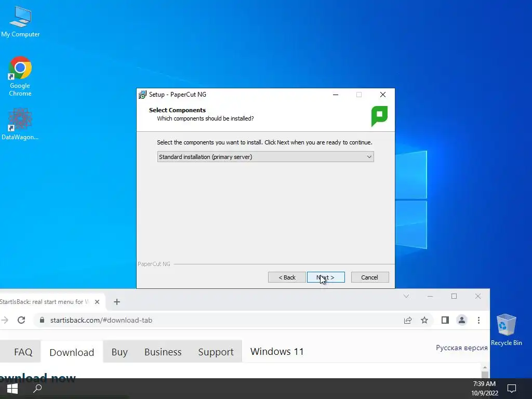The width and height of the screenshot is (532, 399).
Task: Open the notification center icon
Action: [512, 389]
